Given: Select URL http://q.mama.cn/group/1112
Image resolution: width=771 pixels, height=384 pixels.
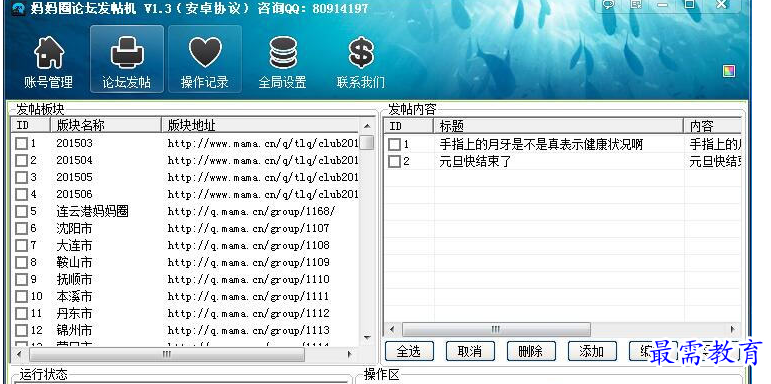Looking at the screenshot, I should tap(248, 313).
